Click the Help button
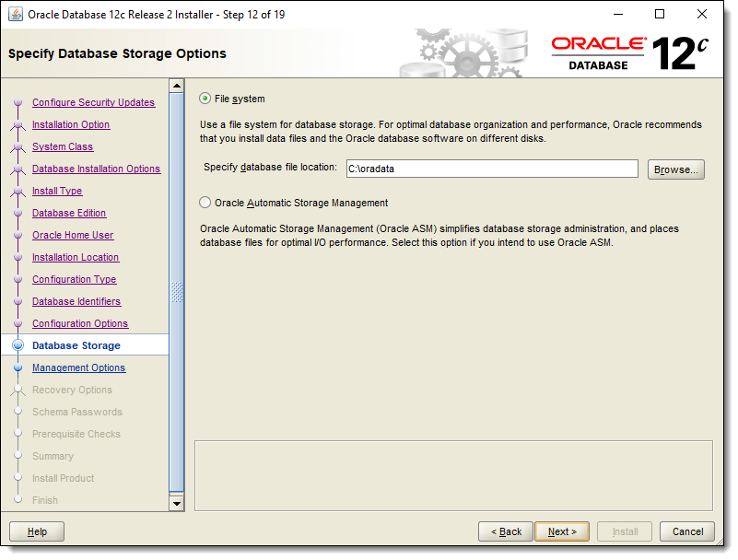Image resolution: width=738 pixels, height=560 pixels. coord(37,531)
